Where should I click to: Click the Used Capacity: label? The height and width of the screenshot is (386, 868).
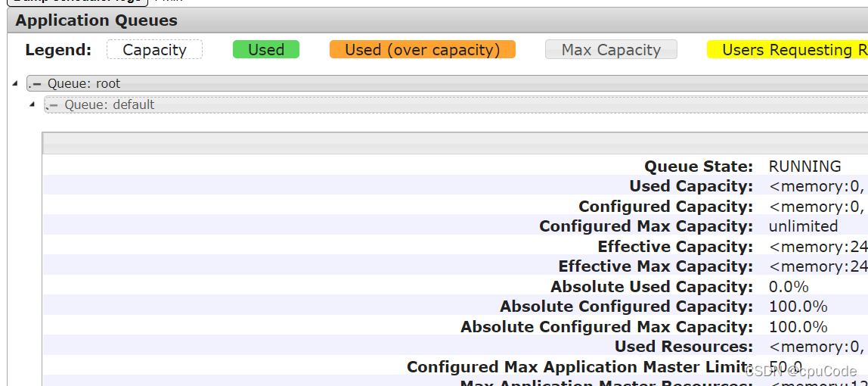(x=691, y=186)
